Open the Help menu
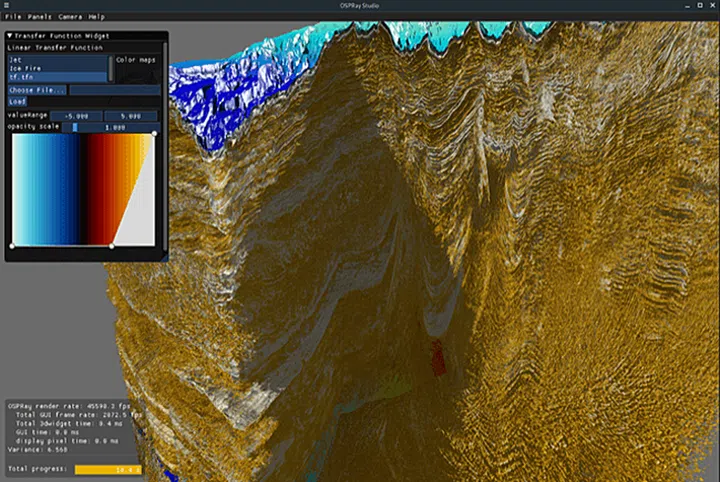This screenshot has width=720, height=482. [96, 17]
